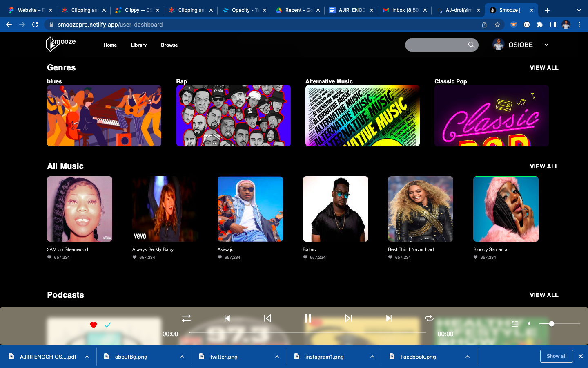Click the Smooze logo
The height and width of the screenshot is (368, 588).
pyautogui.click(x=60, y=44)
